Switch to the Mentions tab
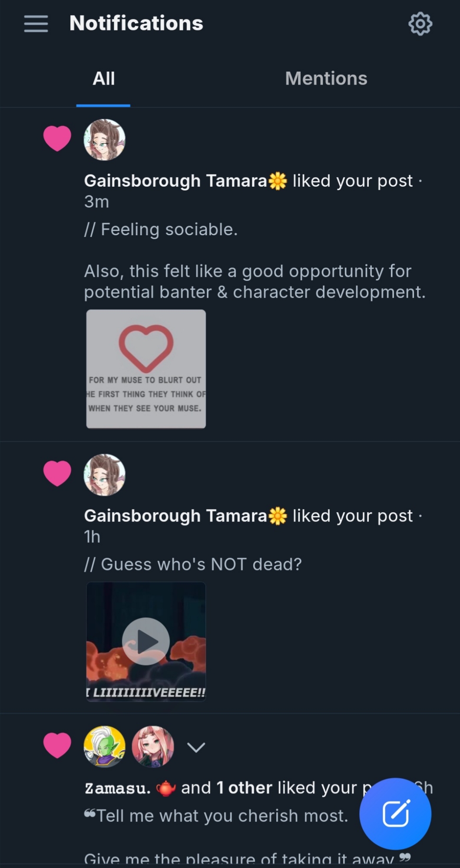 [x=326, y=79]
